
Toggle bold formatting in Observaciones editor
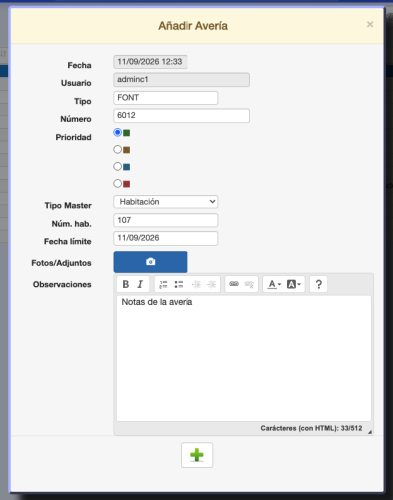pos(126,284)
